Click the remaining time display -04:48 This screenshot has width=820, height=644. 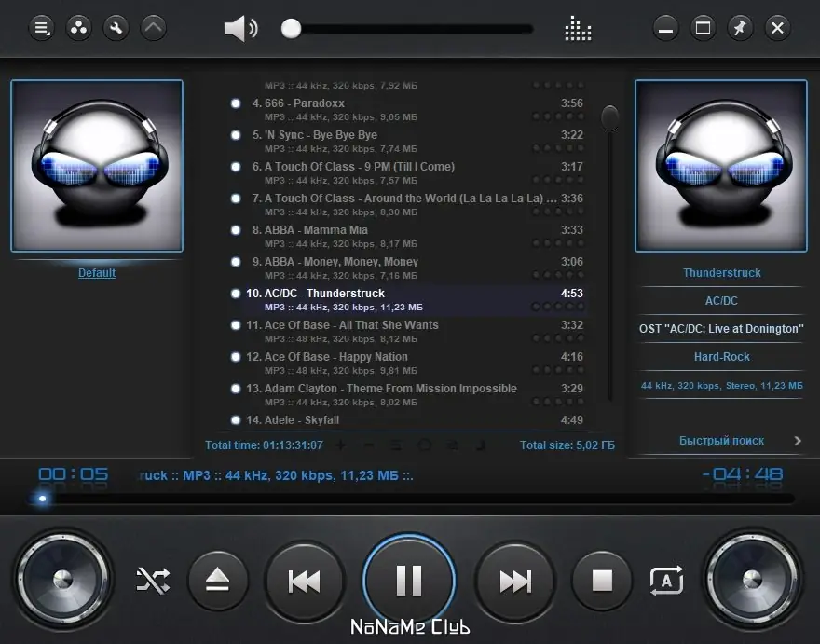pyautogui.click(x=743, y=474)
